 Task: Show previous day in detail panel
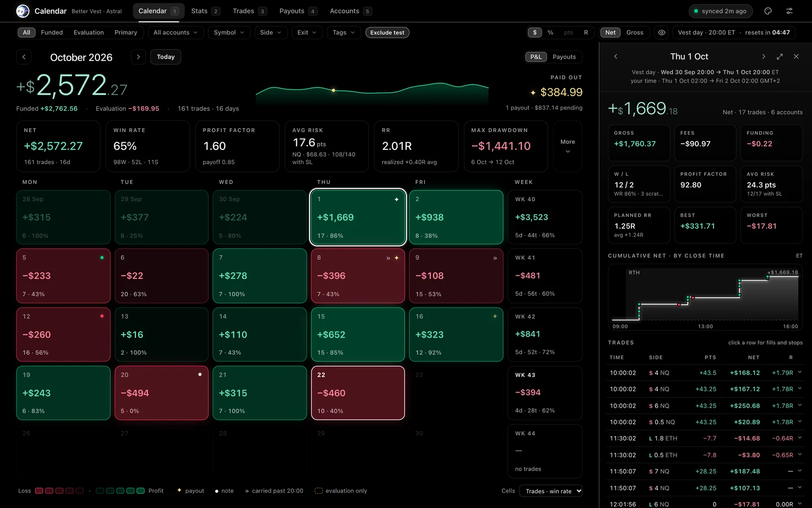[616, 56]
